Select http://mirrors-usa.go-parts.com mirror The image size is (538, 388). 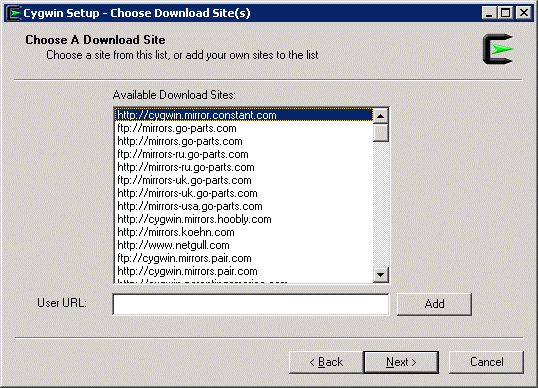[x=244, y=207]
